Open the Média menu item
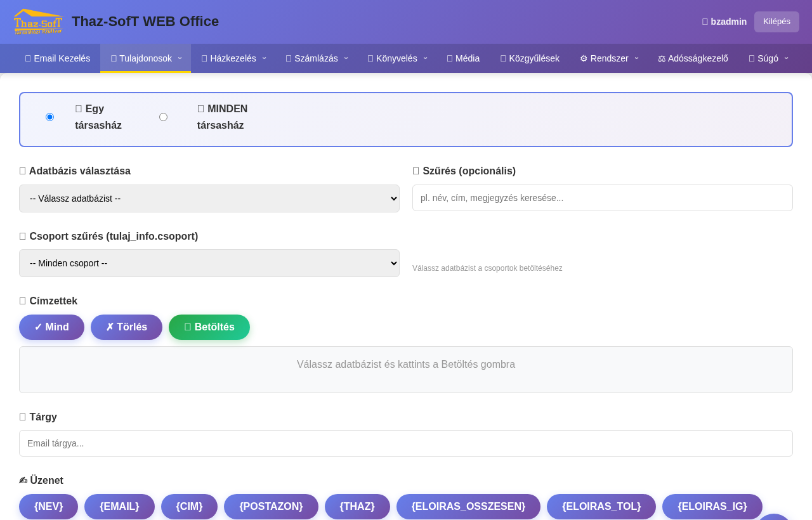The height and width of the screenshot is (520, 812). click(463, 58)
